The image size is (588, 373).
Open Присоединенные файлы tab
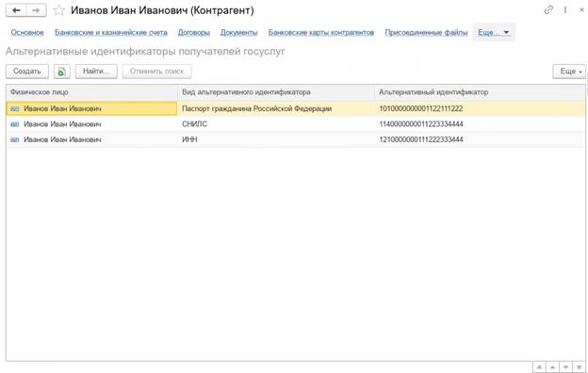426,33
